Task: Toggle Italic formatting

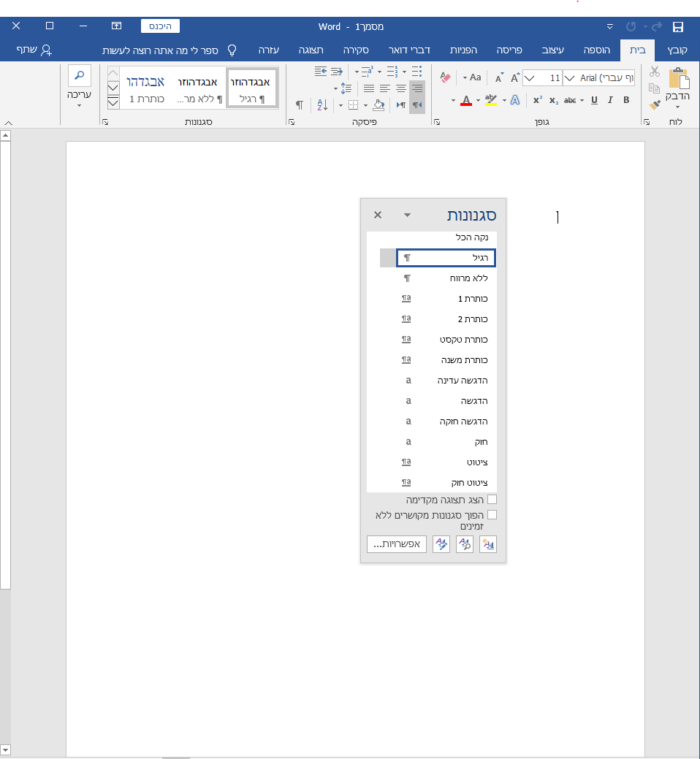Action: [x=610, y=100]
